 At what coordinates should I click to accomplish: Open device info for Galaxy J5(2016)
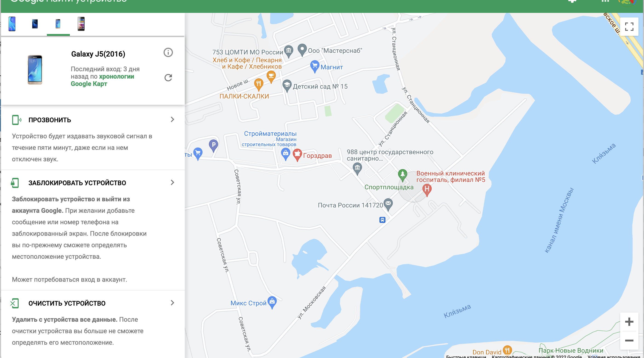tap(168, 52)
